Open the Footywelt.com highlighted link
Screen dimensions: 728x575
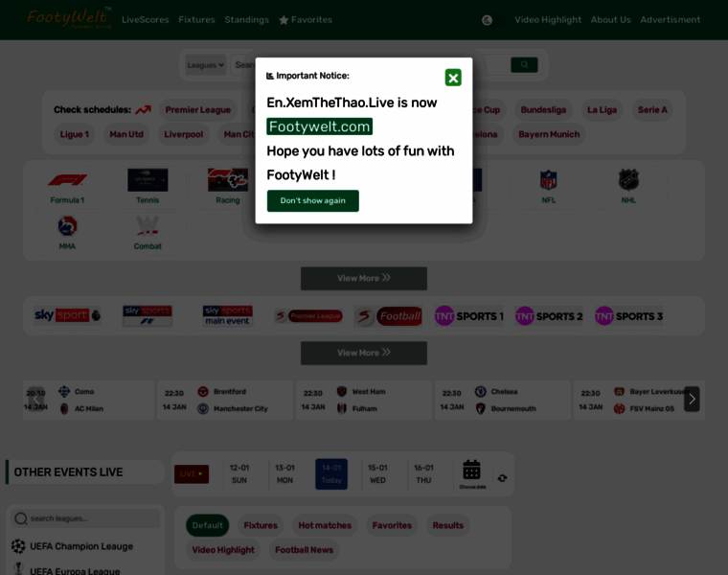319,126
